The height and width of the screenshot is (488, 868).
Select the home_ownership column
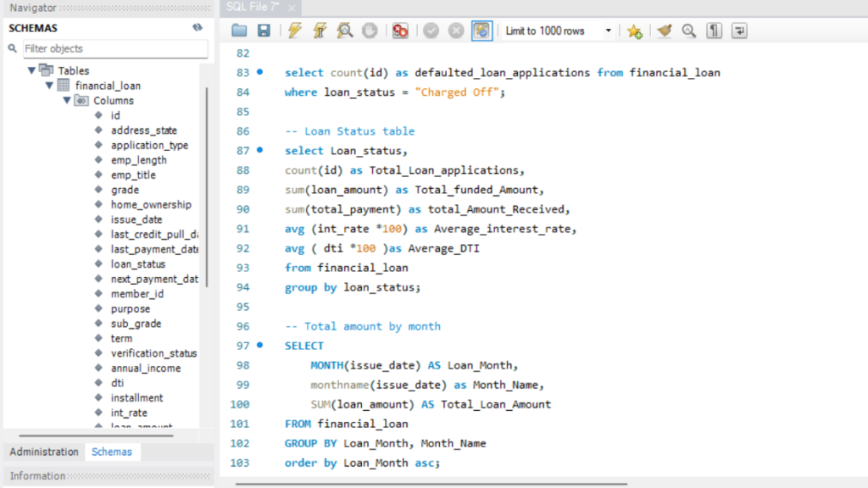tap(151, 205)
